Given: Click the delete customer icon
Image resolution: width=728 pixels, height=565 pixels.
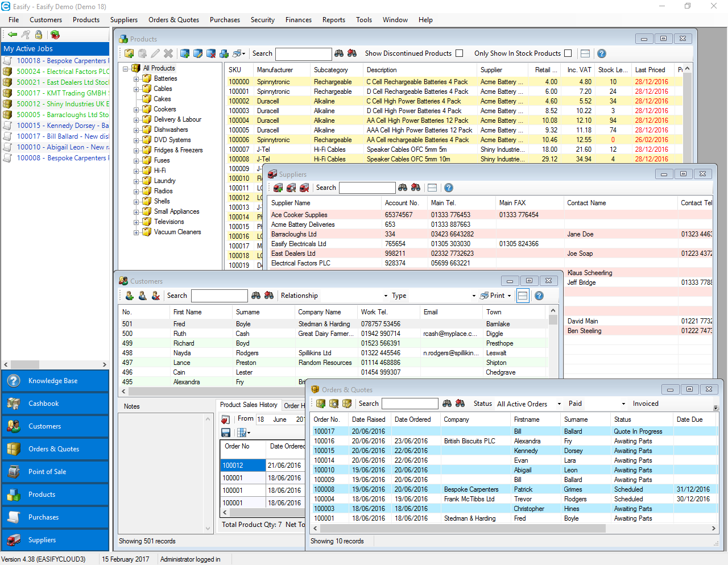Looking at the screenshot, I should click(x=155, y=296).
